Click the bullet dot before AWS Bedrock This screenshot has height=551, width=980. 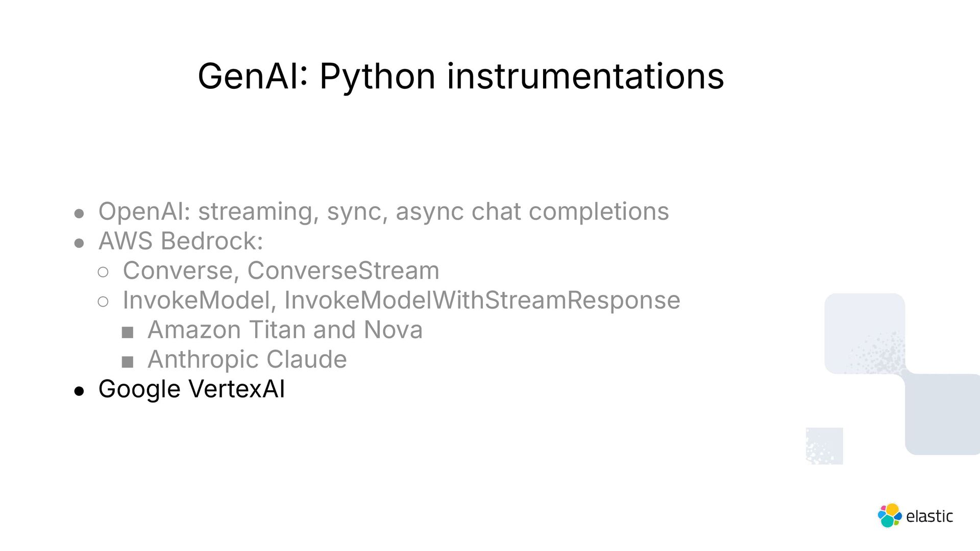79,243
